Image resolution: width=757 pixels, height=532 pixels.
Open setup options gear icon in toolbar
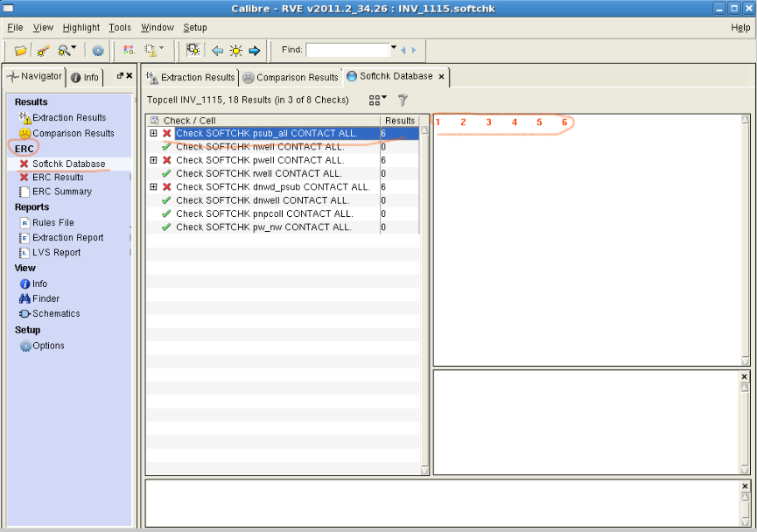coord(98,50)
